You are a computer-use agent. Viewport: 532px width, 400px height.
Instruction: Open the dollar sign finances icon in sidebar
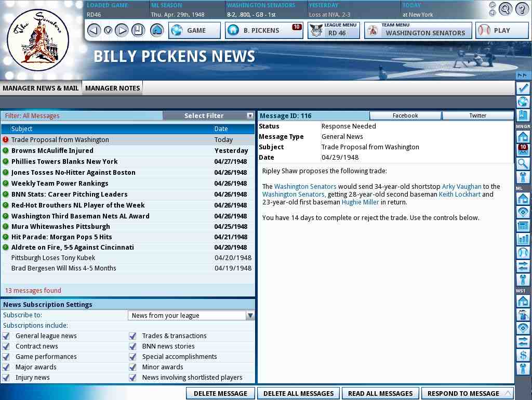[x=523, y=355]
